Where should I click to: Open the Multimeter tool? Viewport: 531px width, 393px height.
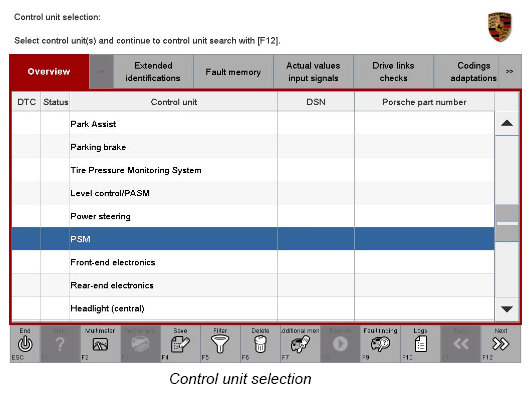100,344
